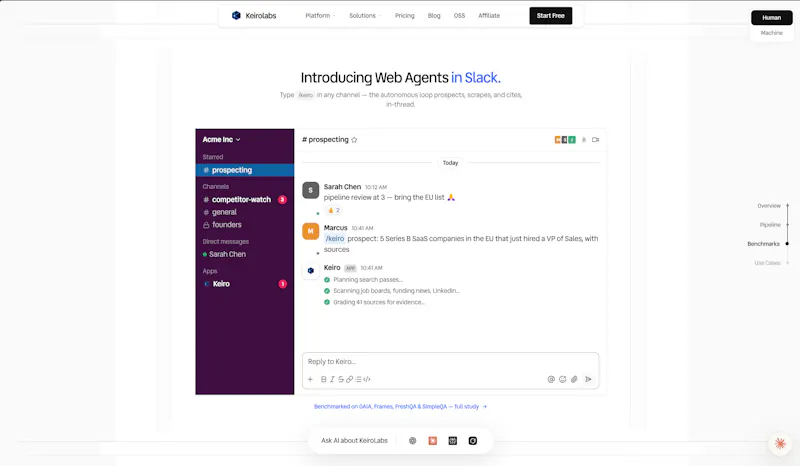Click Sarah Chen's avatar in message
This screenshot has width=800, height=466.
coord(311,190)
